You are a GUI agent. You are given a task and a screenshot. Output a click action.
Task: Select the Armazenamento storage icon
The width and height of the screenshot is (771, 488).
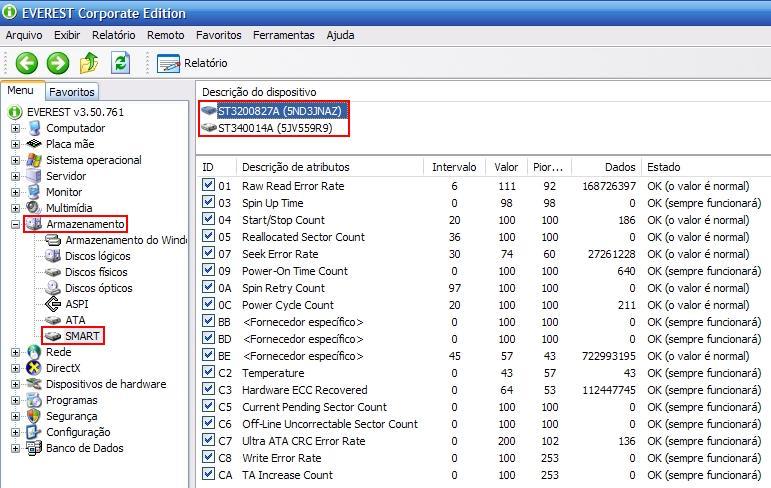[x=33, y=224]
